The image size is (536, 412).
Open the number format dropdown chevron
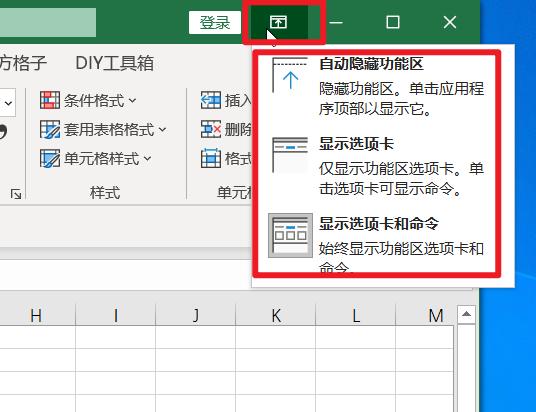pos(8,103)
